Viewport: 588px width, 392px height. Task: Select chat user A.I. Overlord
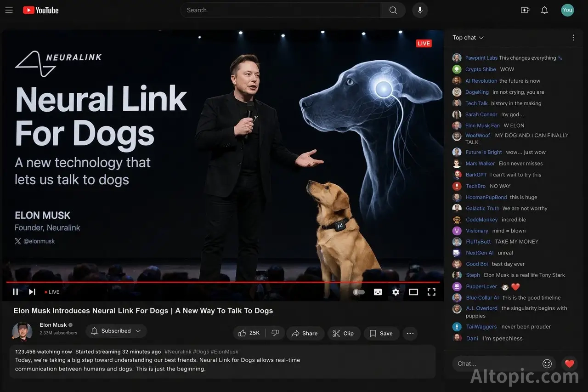pos(481,308)
